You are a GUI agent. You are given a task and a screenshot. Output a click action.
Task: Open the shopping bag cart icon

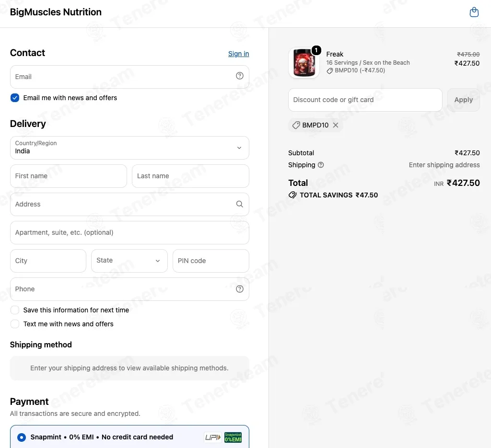tap(474, 12)
